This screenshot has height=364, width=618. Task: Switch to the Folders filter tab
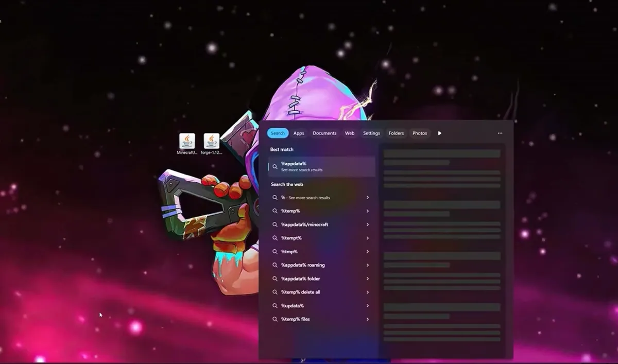pos(396,133)
